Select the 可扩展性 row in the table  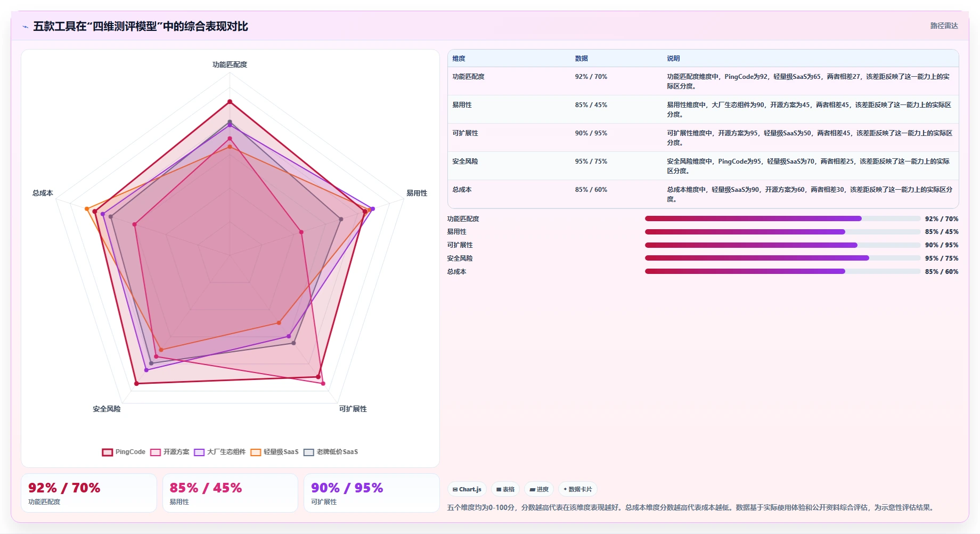[x=703, y=137]
